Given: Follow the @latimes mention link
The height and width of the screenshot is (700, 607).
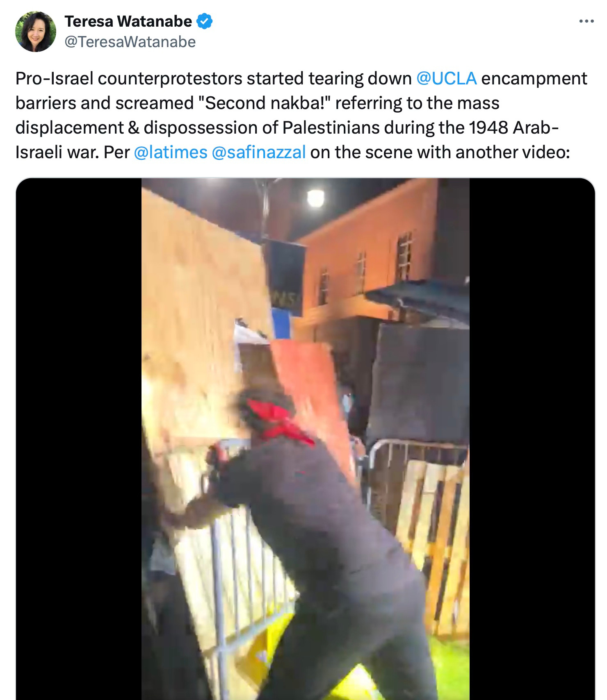Looking at the screenshot, I should pos(171,152).
